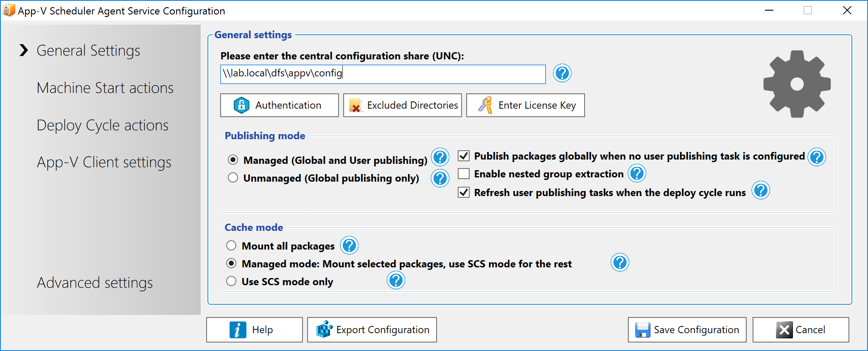Click help icon next to UNC share field

click(x=562, y=73)
